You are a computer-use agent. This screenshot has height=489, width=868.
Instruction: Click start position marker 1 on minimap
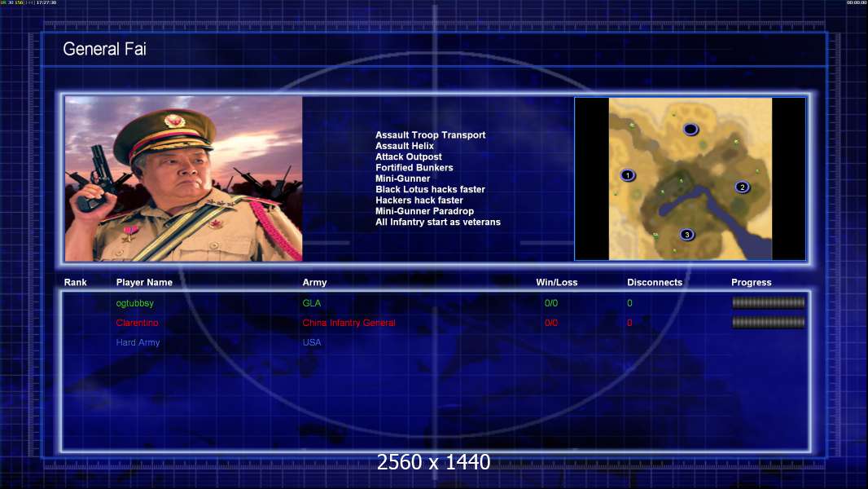[627, 175]
